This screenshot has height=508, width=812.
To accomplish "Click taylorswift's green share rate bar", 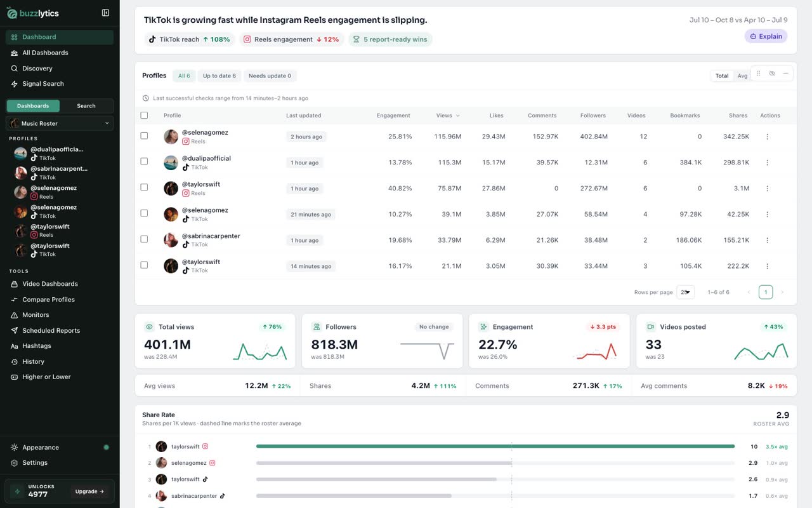I will (x=495, y=446).
